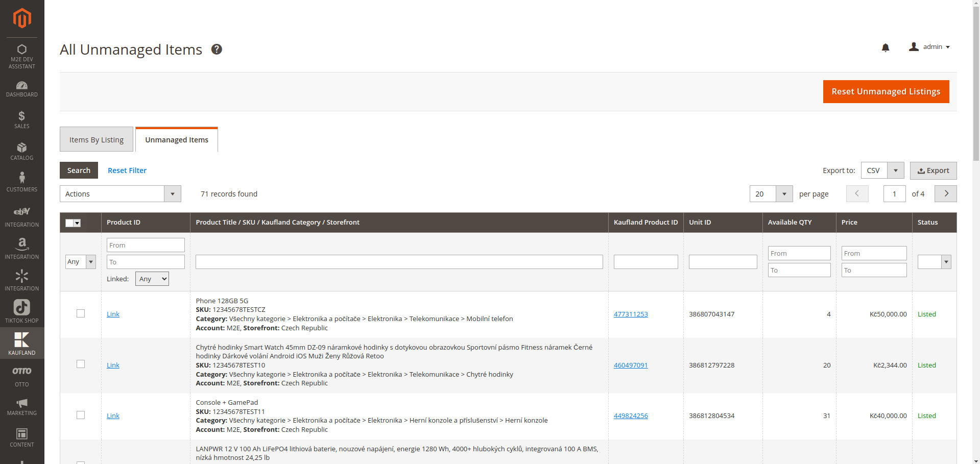Switch to the Items By Listing tab
This screenshot has width=980, height=464.
(97, 140)
